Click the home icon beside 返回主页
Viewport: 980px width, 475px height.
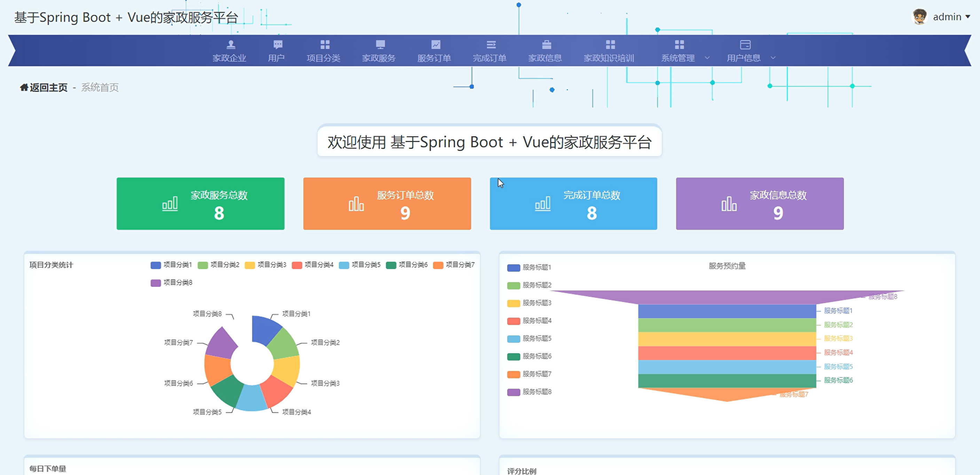[24, 87]
